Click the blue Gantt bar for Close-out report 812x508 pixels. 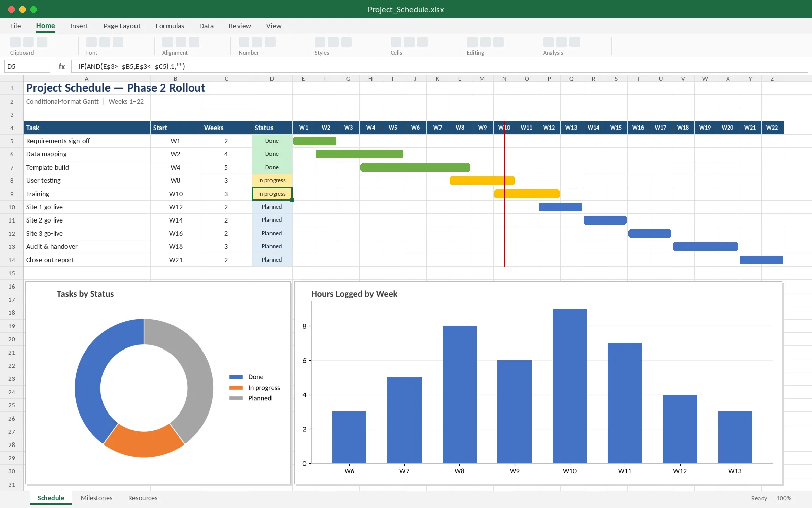tap(761, 260)
